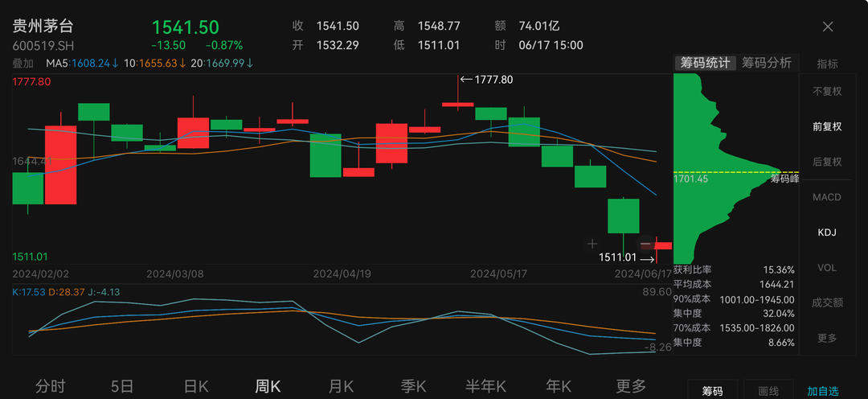
Task: Open the 叠加 overlay options
Action: tap(23, 63)
